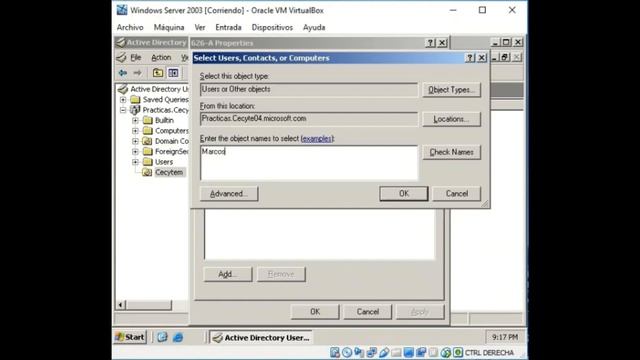
Task: Open the Máquina menu
Action: (x=169, y=27)
